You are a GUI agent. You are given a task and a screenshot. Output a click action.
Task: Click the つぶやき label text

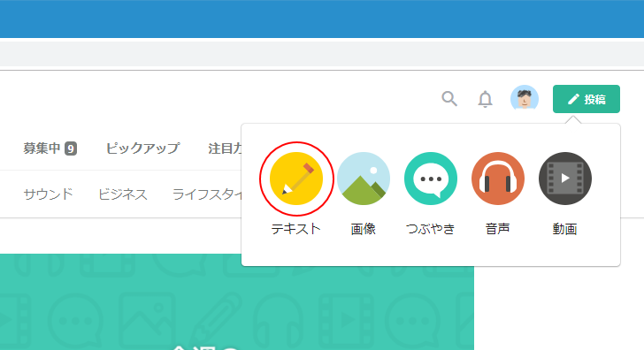pyautogui.click(x=431, y=229)
